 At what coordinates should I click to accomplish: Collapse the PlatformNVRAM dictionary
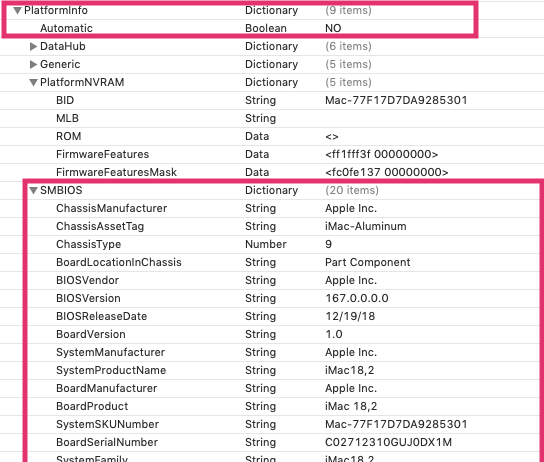click(33, 83)
